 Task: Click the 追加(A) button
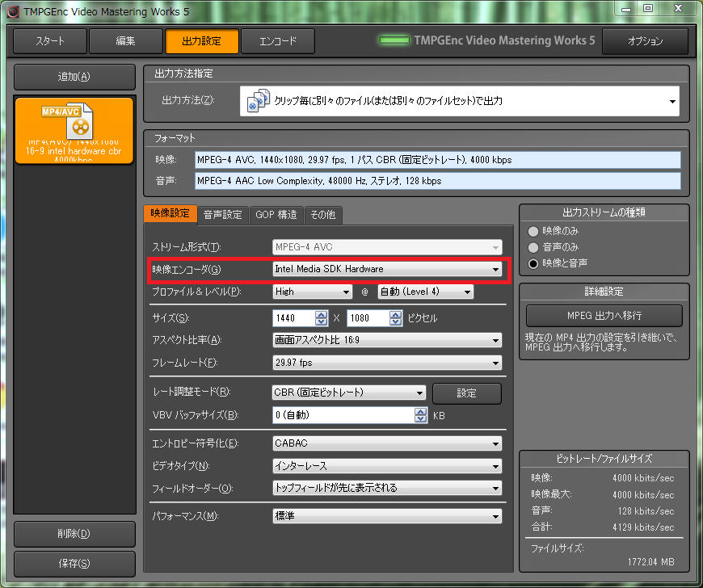74,77
